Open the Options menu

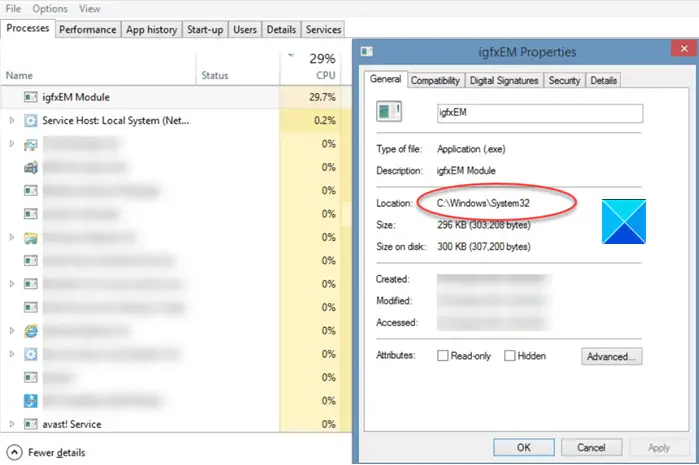click(x=50, y=8)
